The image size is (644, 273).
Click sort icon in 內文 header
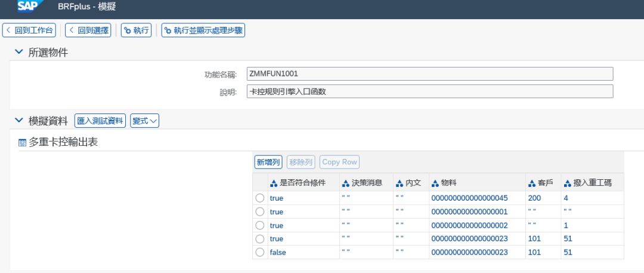pyautogui.click(x=400, y=183)
